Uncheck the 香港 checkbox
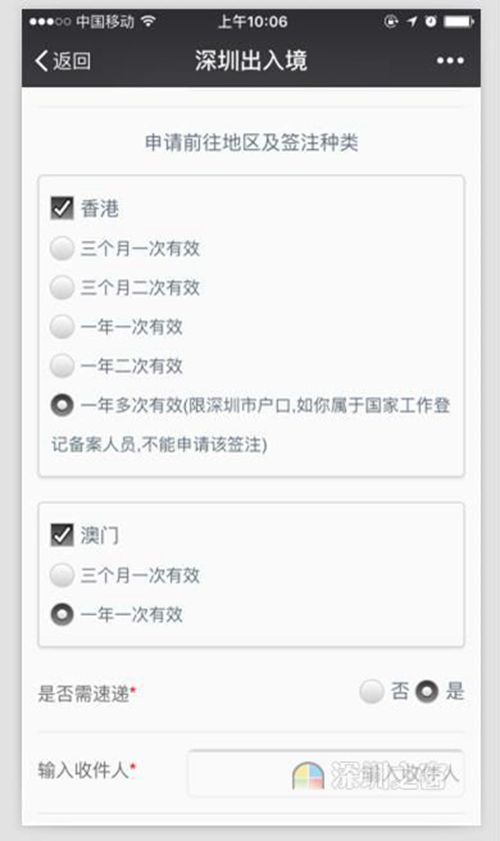Viewport: 500px width, 841px height. [62, 208]
